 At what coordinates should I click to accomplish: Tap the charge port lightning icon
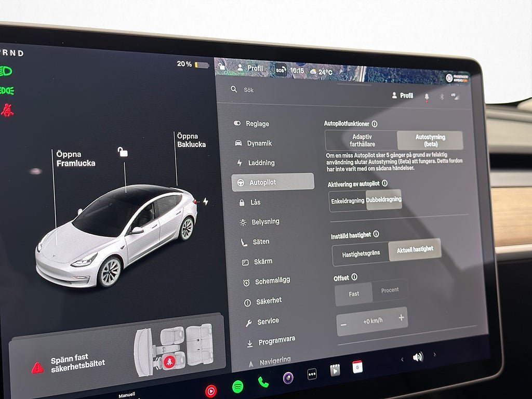(x=206, y=202)
